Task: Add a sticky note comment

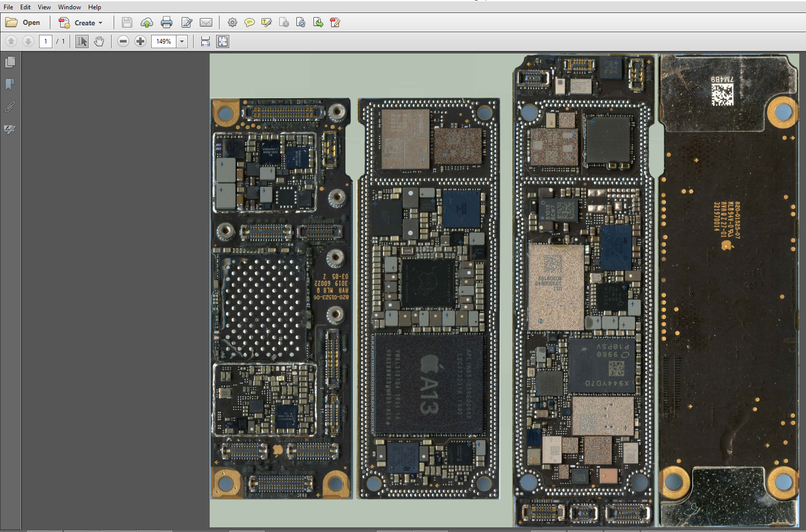Action: 250,23
